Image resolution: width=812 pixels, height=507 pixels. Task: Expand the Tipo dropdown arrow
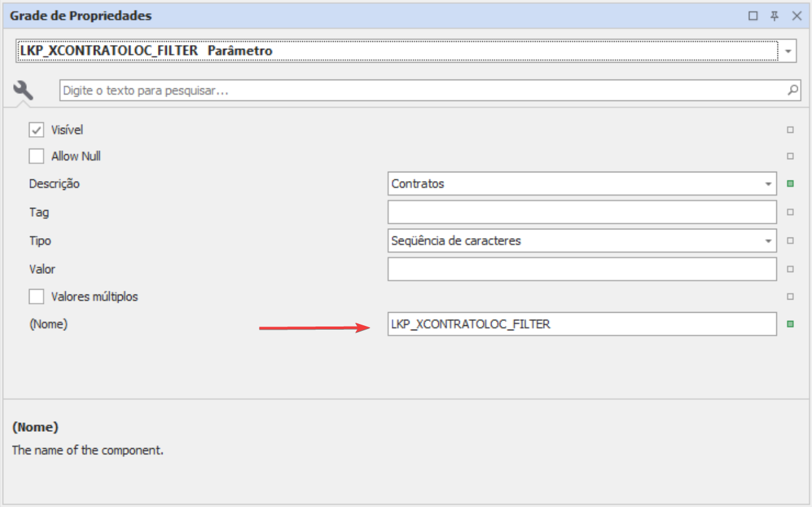click(768, 241)
